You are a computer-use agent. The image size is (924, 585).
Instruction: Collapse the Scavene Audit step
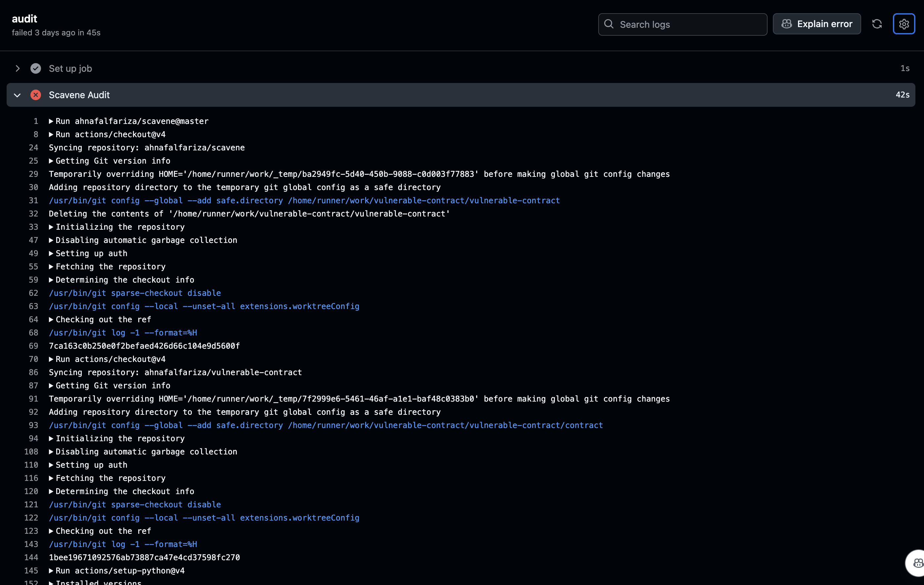point(17,95)
